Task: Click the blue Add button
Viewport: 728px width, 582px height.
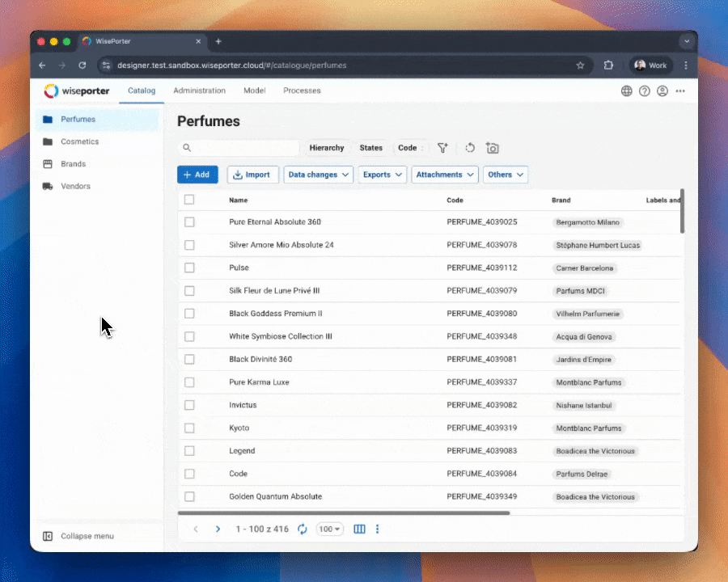Action: 197,175
